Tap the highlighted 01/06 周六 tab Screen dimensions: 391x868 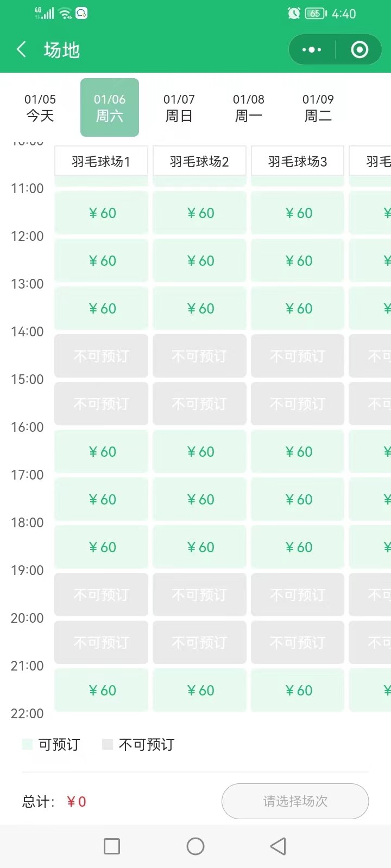click(110, 107)
